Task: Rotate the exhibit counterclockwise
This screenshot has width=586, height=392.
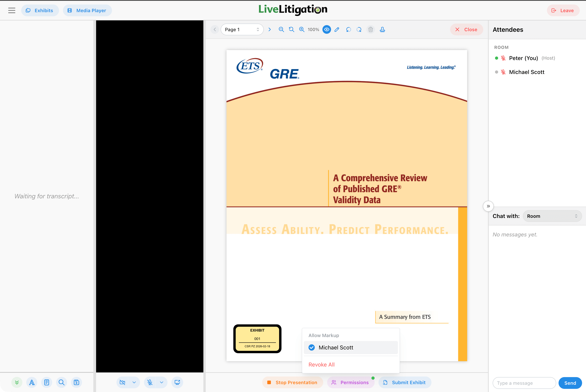Action: click(x=348, y=29)
